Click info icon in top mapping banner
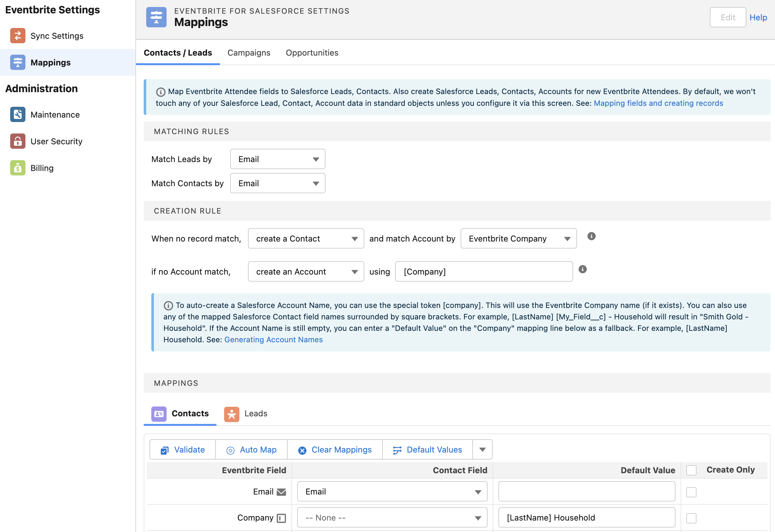775x532 pixels. click(x=161, y=92)
